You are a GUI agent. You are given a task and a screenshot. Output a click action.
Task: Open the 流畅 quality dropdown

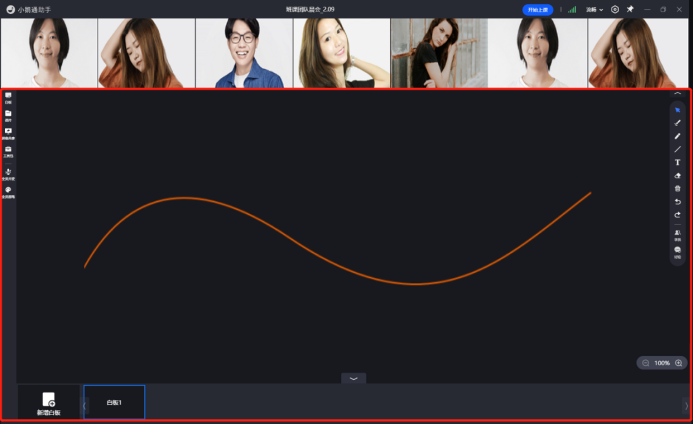coord(594,9)
